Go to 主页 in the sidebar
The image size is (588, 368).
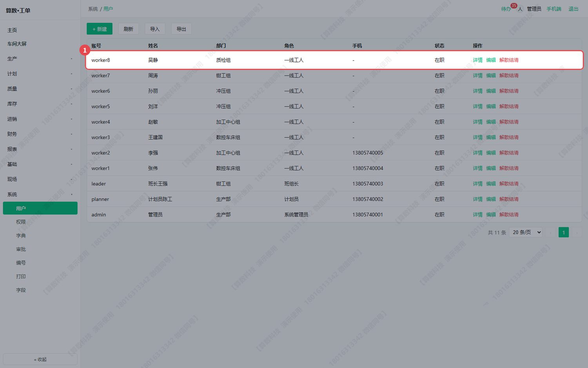[x=40, y=30]
